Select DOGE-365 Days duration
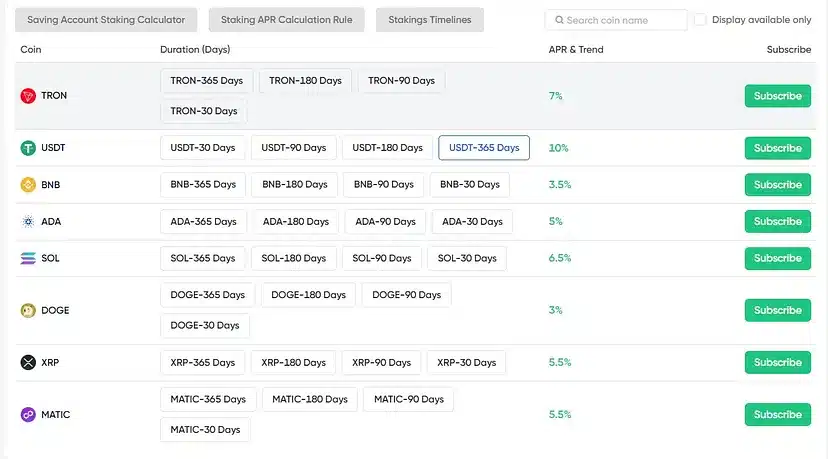The height and width of the screenshot is (459, 828). [208, 295]
